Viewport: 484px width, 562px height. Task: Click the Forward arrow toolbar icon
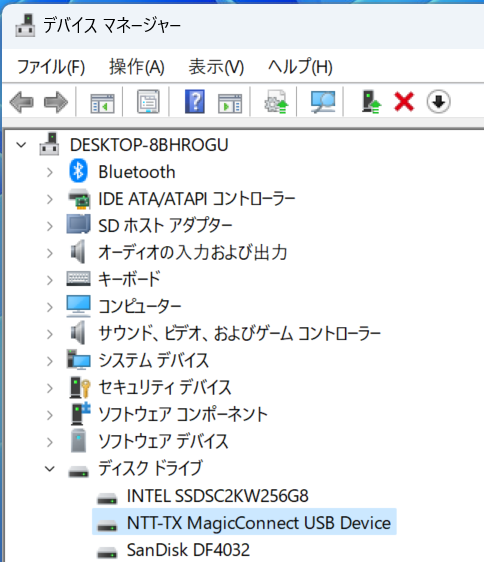(x=56, y=102)
